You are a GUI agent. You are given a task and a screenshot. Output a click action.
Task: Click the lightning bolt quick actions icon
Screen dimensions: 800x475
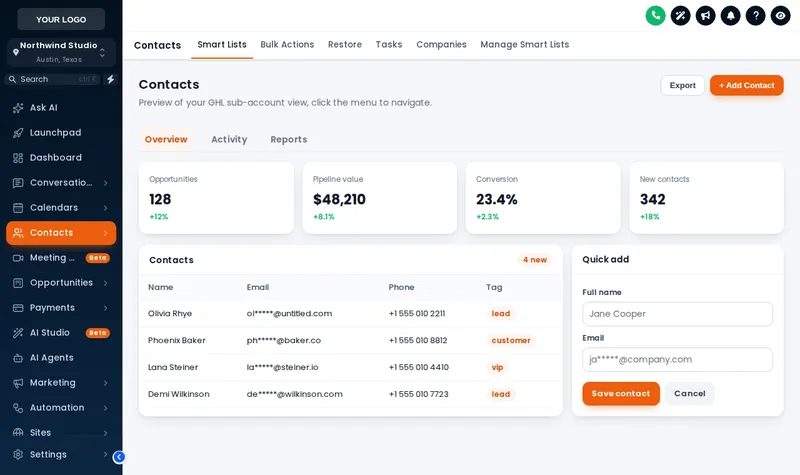click(x=111, y=79)
